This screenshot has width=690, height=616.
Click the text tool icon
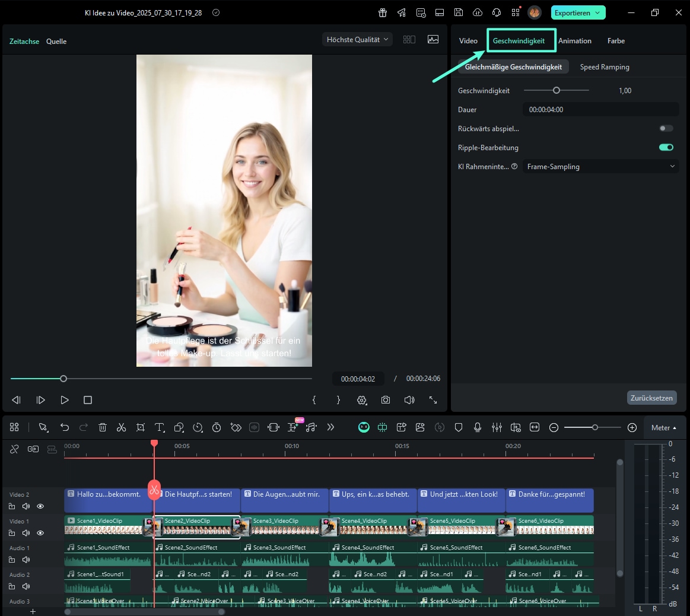160,427
